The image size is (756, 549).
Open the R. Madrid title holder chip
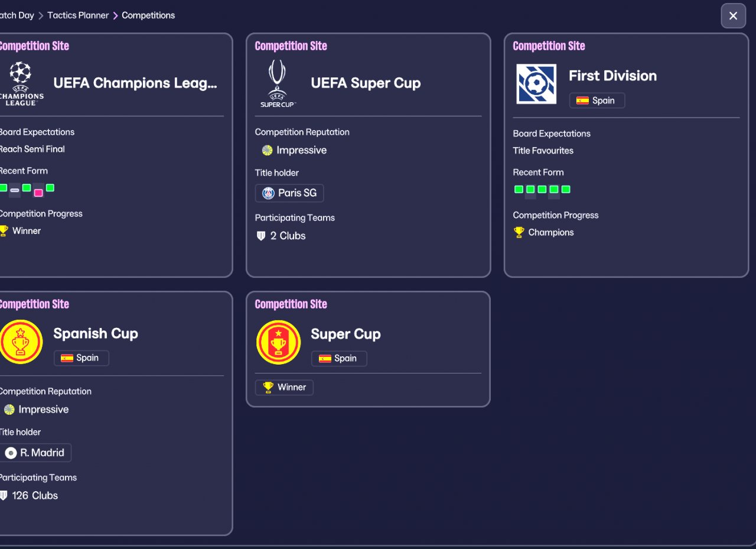[34, 453]
